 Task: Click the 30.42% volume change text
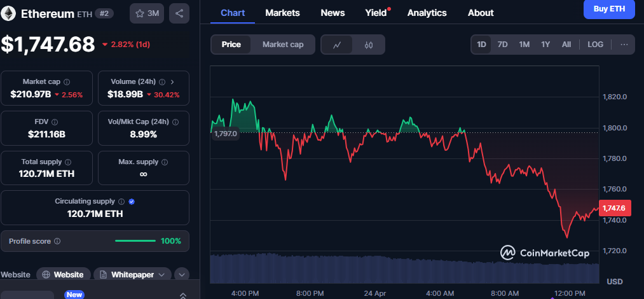point(167,95)
